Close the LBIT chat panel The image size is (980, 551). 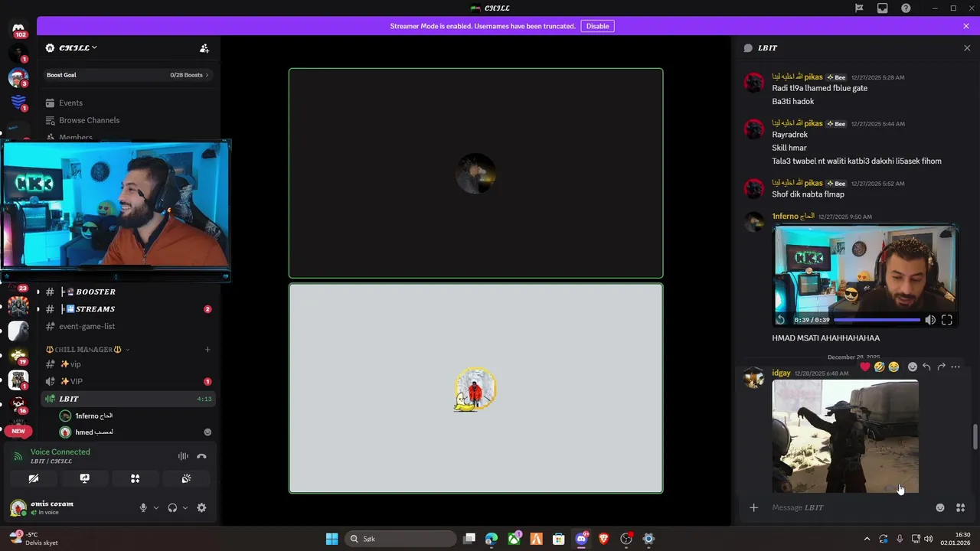(x=967, y=47)
